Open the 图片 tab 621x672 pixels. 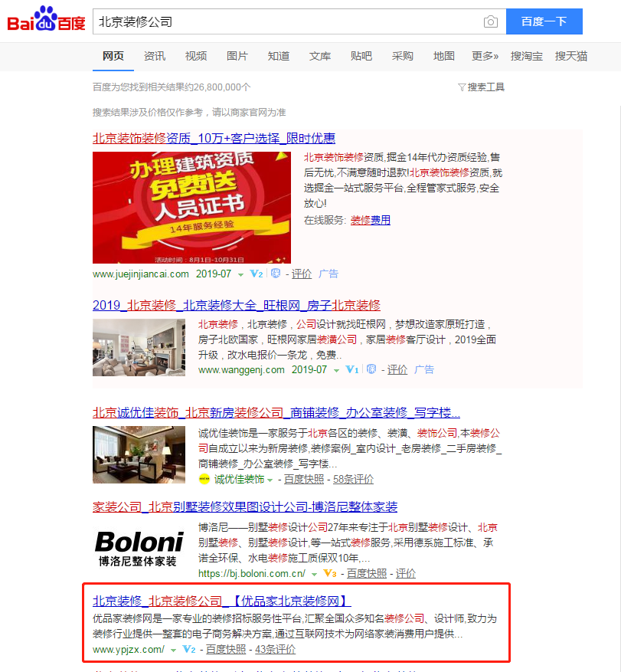pos(237,56)
